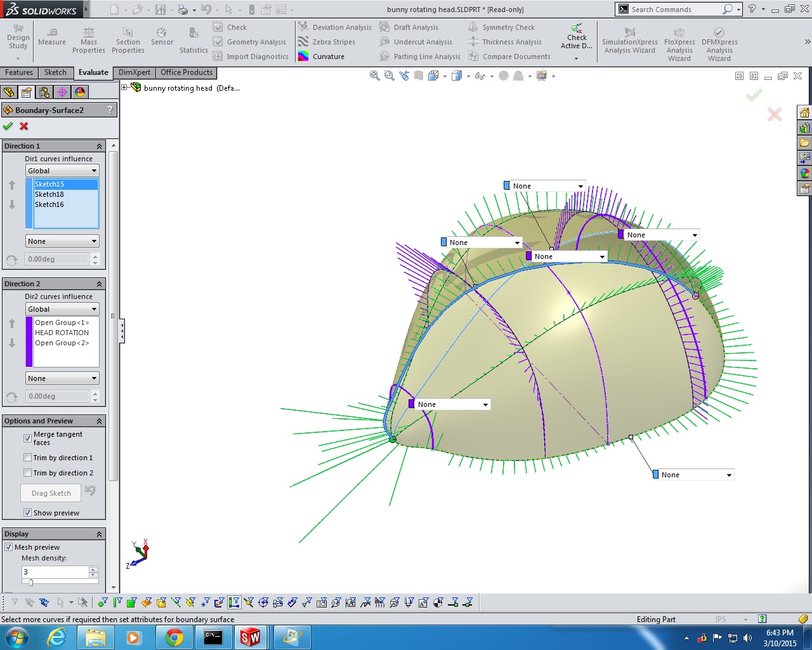The width and height of the screenshot is (812, 650).
Task: Uncheck the Show preview option
Action: click(27, 513)
